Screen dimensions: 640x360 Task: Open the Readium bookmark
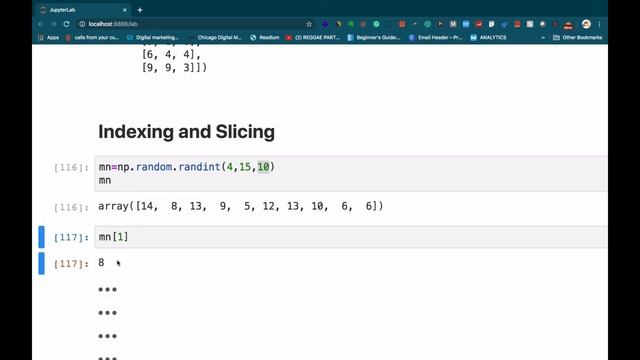click(x=264, y=38)
